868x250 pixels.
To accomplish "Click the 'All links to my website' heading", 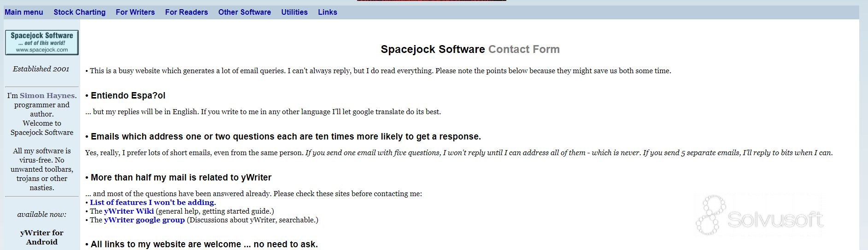I will pyautogui.click(x=202, y=244).
